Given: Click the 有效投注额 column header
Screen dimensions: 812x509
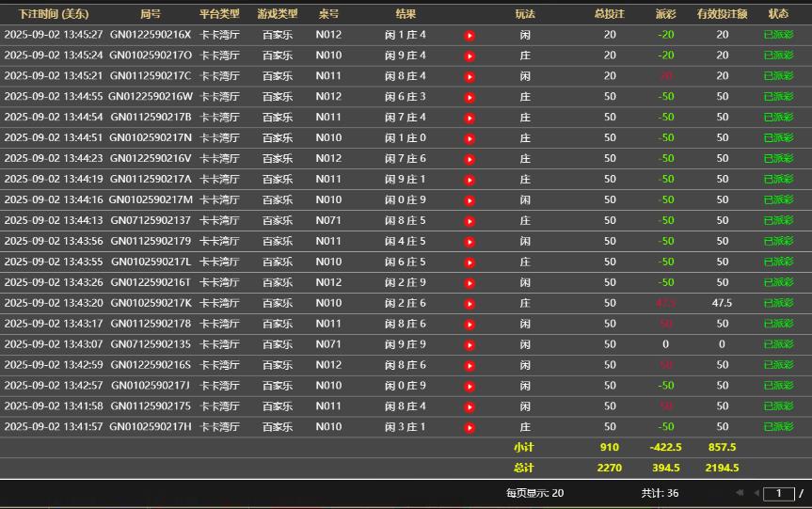Looking at the screenshot, I should tap(722, 14).
